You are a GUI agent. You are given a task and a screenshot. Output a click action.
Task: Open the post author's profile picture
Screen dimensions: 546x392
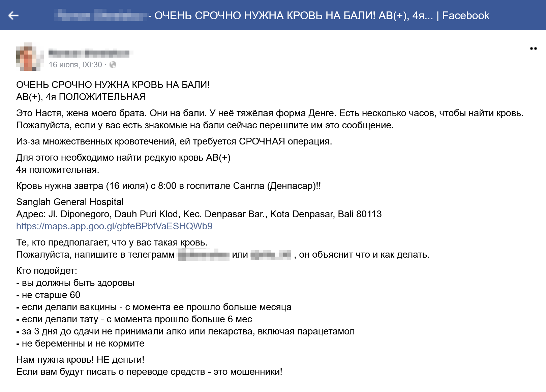pyautogui.click(x=30, y=57)
